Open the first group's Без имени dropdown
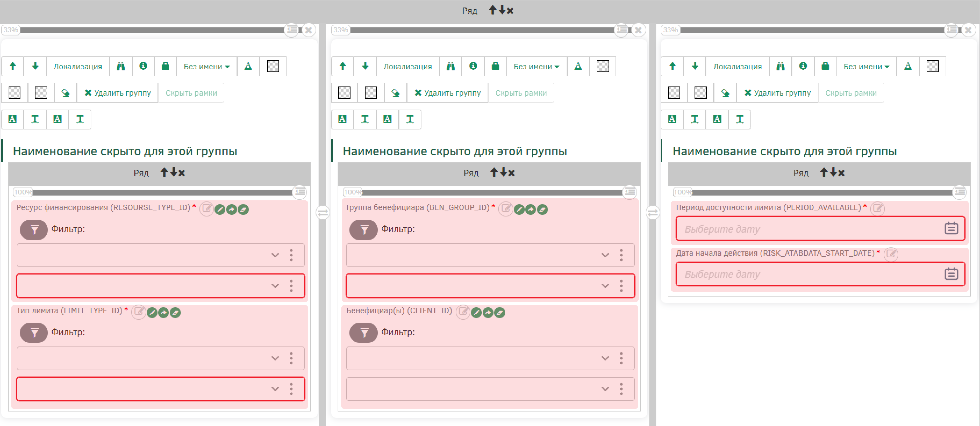Image resolution: width=980 pixels, height=426 pixels. pos(207,66)
